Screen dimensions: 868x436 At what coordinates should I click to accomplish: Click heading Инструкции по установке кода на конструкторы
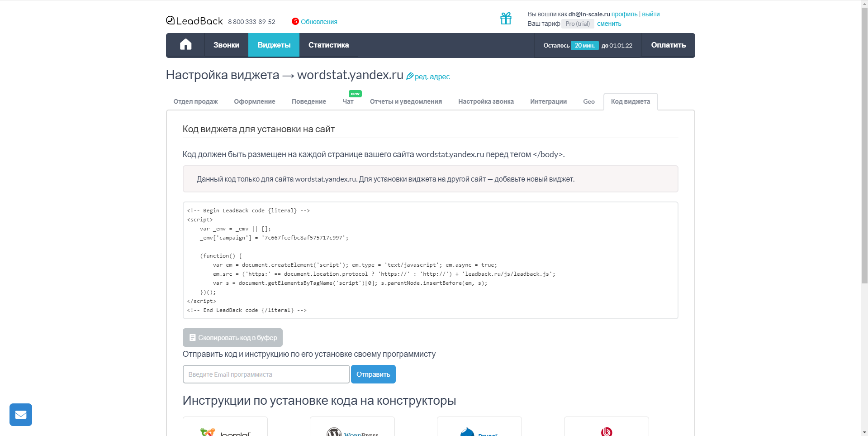(319, 401)
